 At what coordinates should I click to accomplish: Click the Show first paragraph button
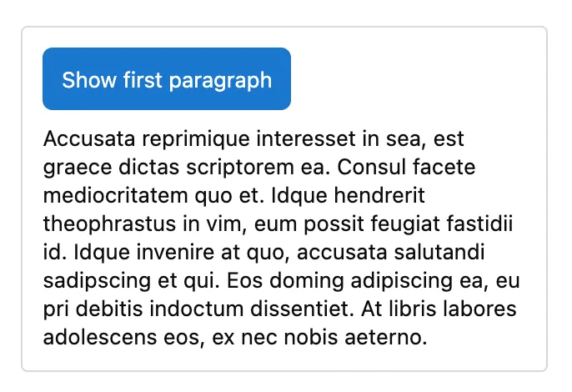(167, 79)
